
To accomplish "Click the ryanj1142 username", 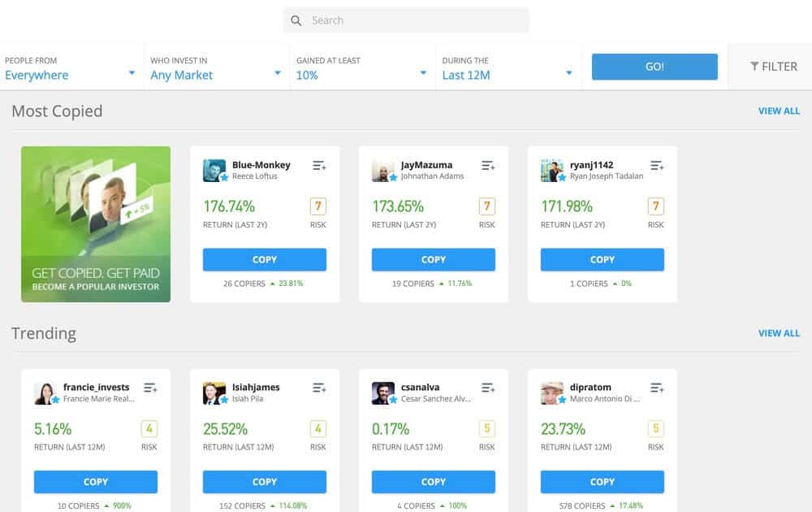I will (591, 165).
